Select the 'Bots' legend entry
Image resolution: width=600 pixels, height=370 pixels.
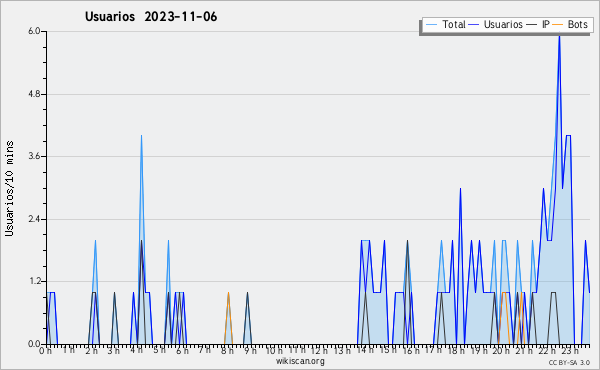pos(577,24)
